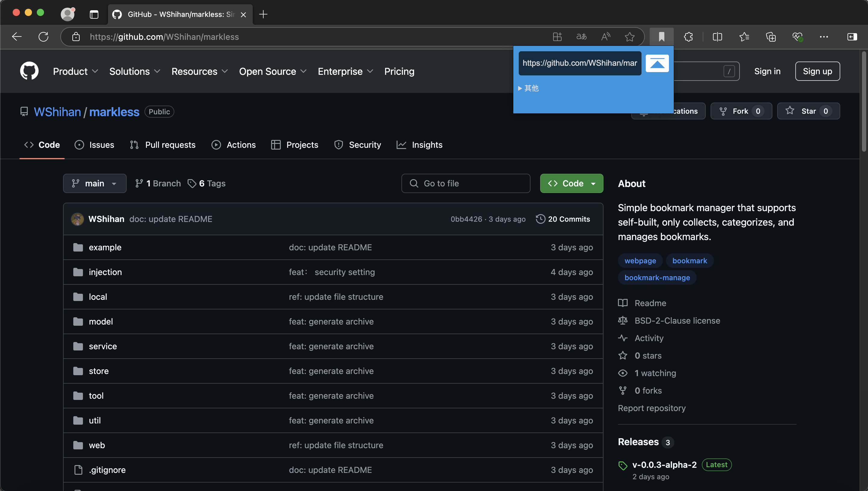
Task: View 6 Tags link
Action: pyautogui.click(x=206, y=183)
